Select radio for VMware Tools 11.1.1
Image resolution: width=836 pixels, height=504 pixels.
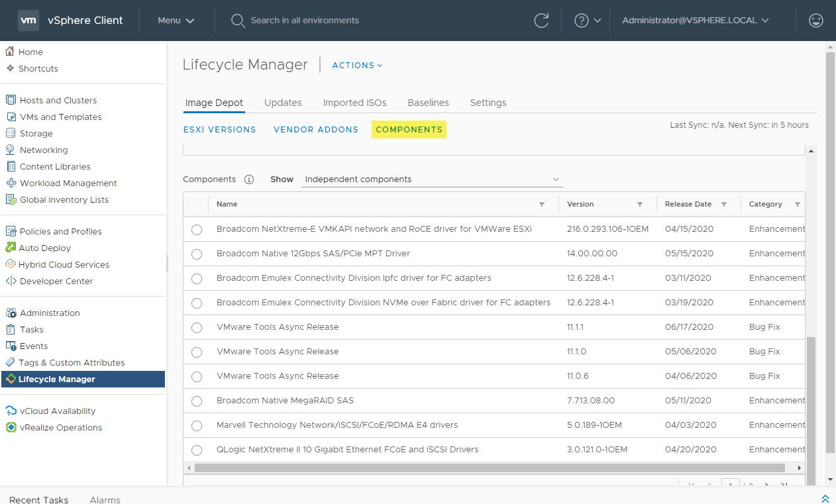197,328
